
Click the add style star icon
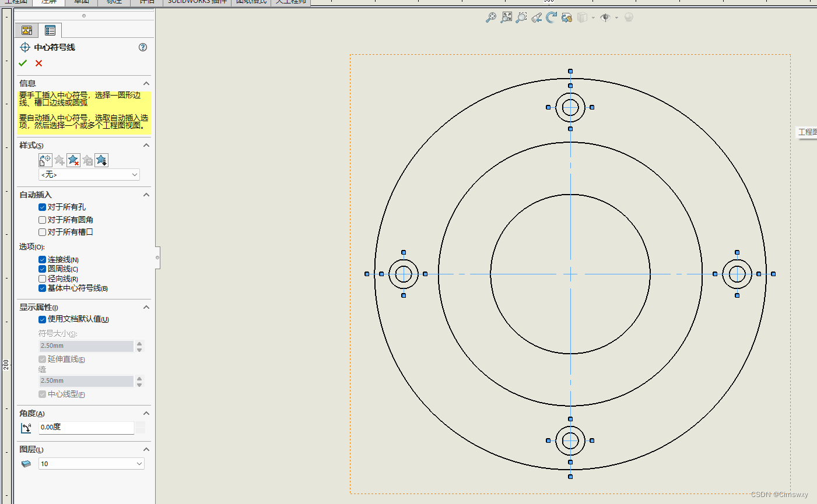click(59, 160)
